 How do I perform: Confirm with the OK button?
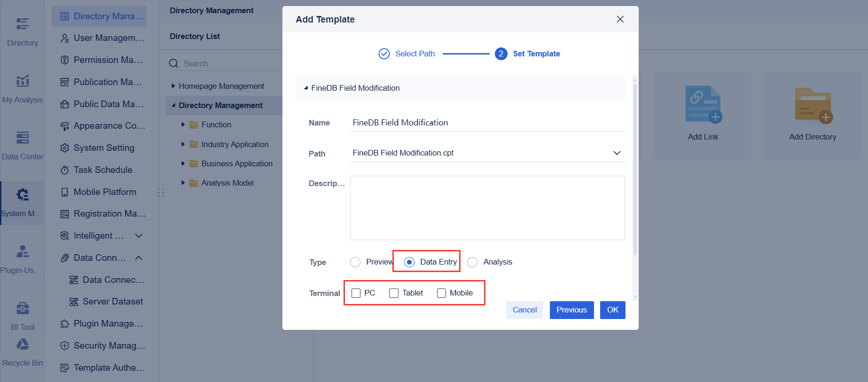coord(612,310)
